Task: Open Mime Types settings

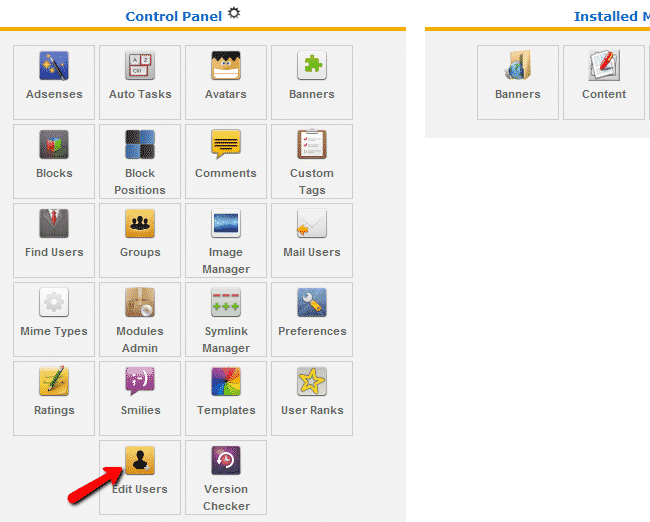Action: click(54, 318)
